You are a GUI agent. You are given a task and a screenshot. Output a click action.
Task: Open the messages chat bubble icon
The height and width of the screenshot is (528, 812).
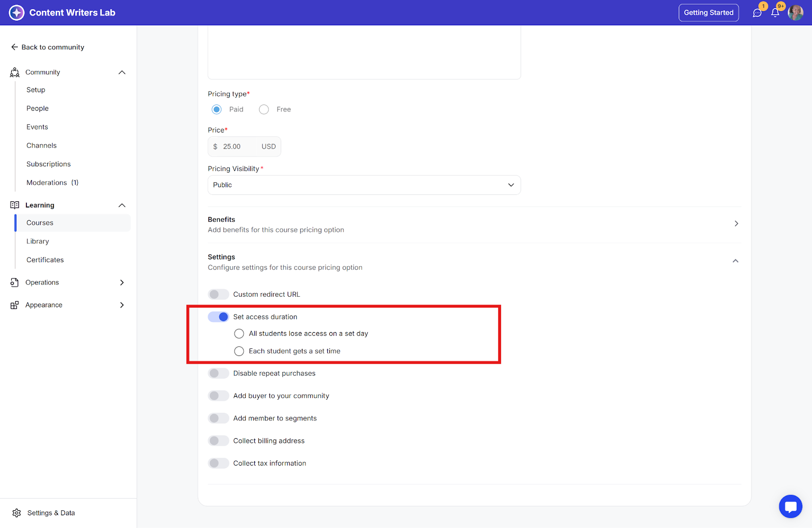coord(757,13)
